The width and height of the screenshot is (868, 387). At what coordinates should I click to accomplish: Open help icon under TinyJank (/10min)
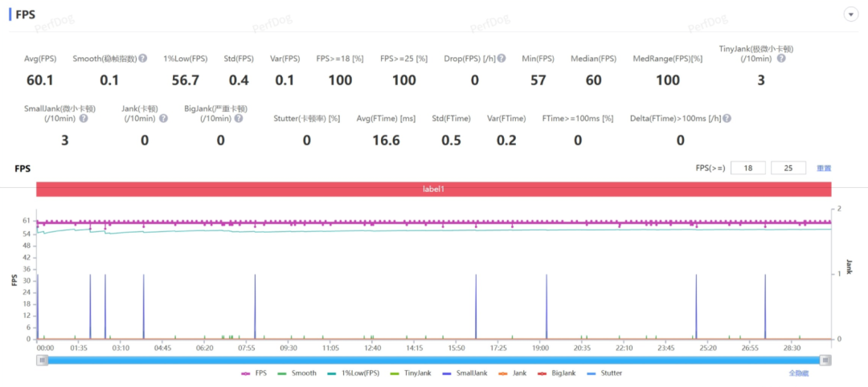pyautogui.click(x=781, y=59)
